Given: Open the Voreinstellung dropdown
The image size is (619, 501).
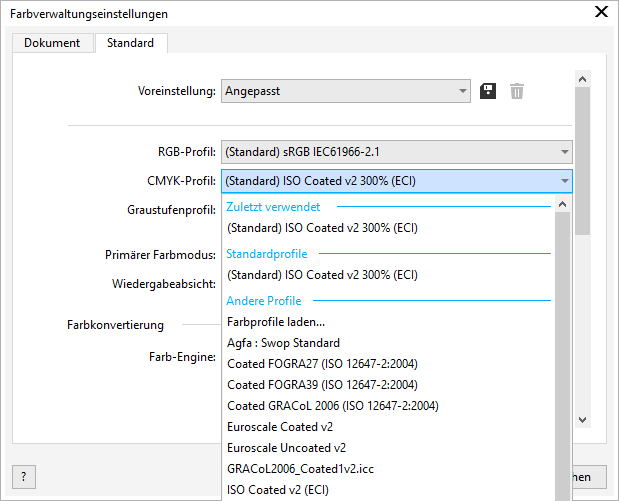Looking at the screenshot, I should click(345, 91).
